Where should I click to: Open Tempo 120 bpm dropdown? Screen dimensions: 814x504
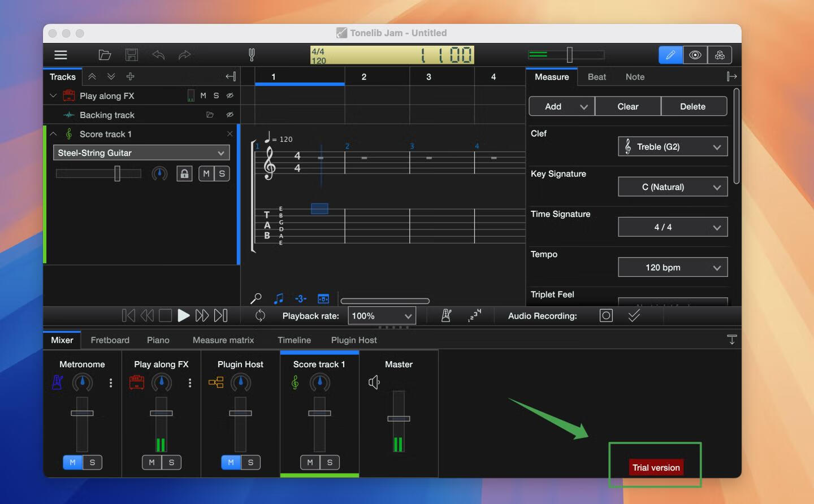coord(673,267)
